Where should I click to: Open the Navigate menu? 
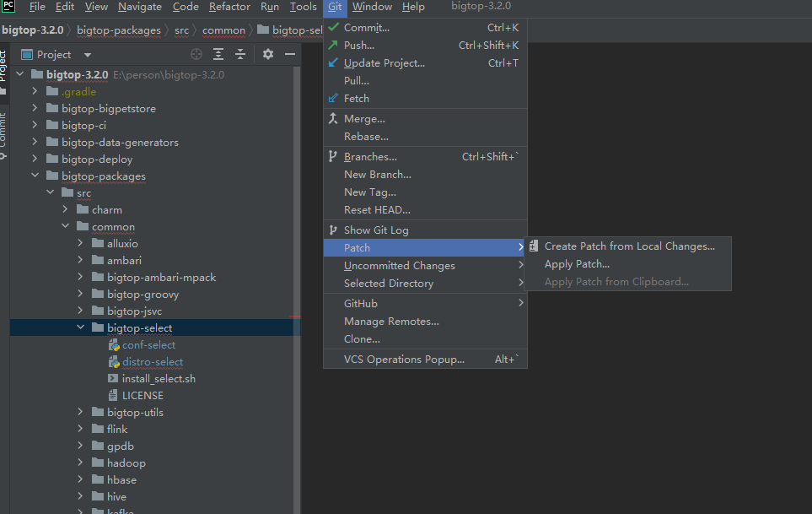pos(140,6)
